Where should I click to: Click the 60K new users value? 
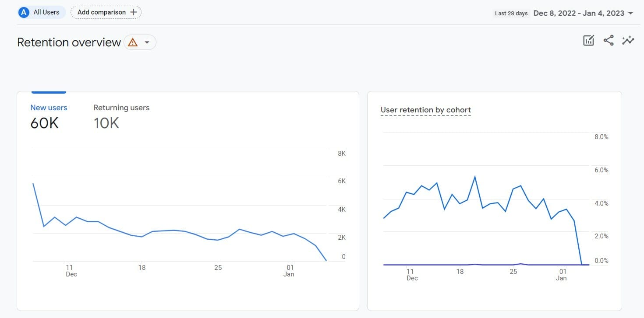pos(44,123)
